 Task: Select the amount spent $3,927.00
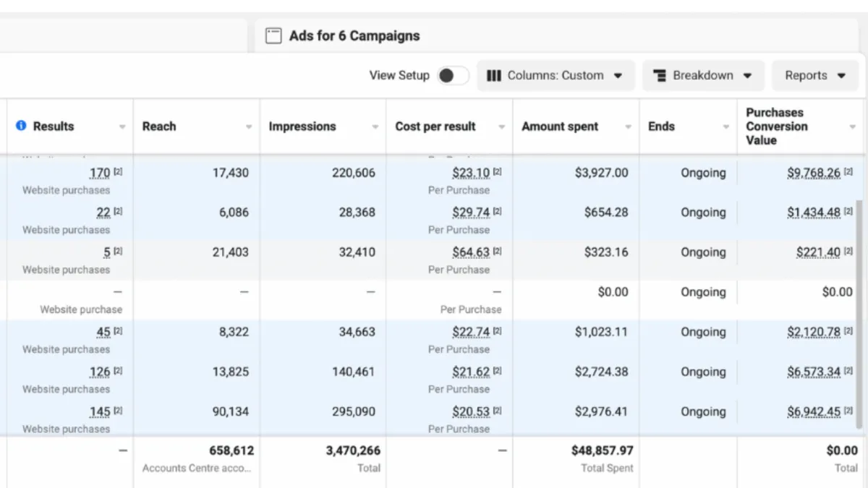tap(602, 173)
